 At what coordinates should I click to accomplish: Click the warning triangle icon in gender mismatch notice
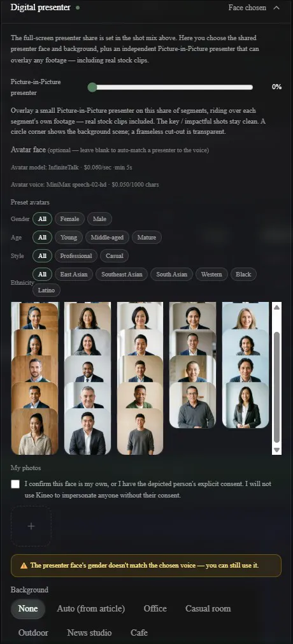click(24, 566)
